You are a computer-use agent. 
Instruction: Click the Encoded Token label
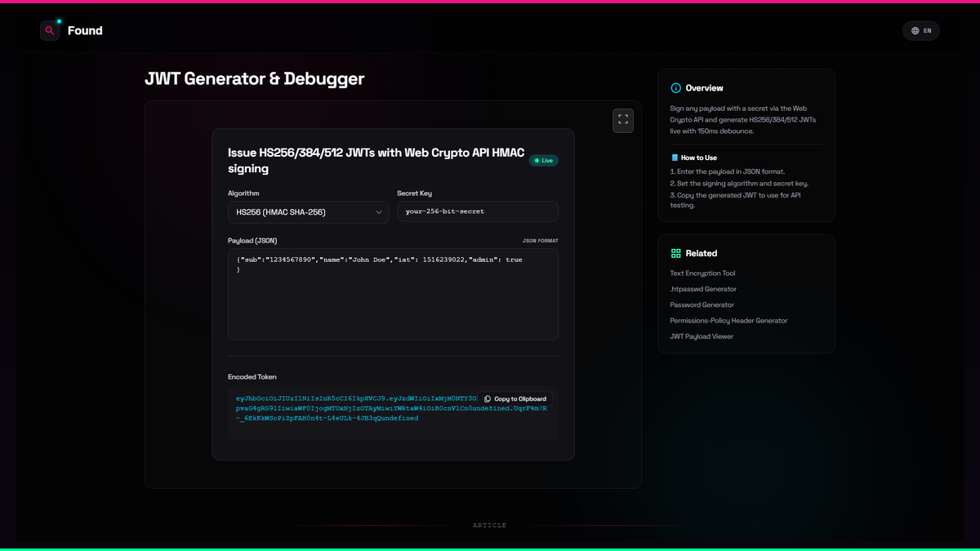point(252,377)
